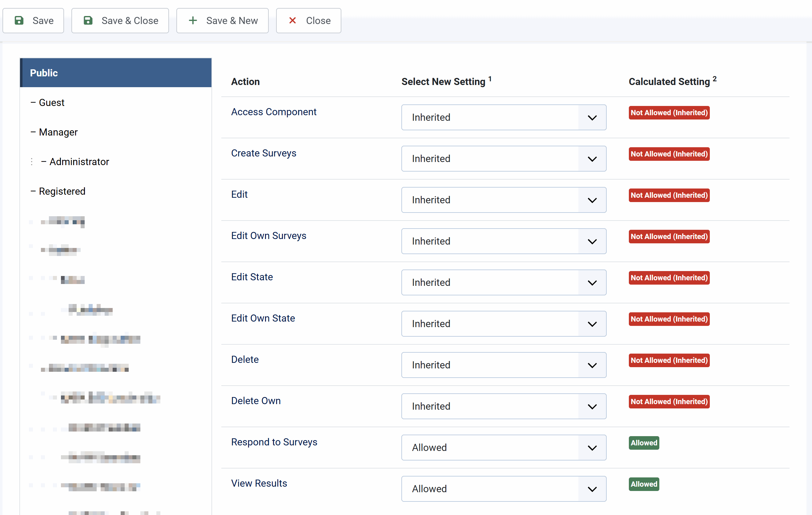Click the red X Close icon
This screenshot has width=812, height=515.
pyautogui.click(x=292, y=21)
